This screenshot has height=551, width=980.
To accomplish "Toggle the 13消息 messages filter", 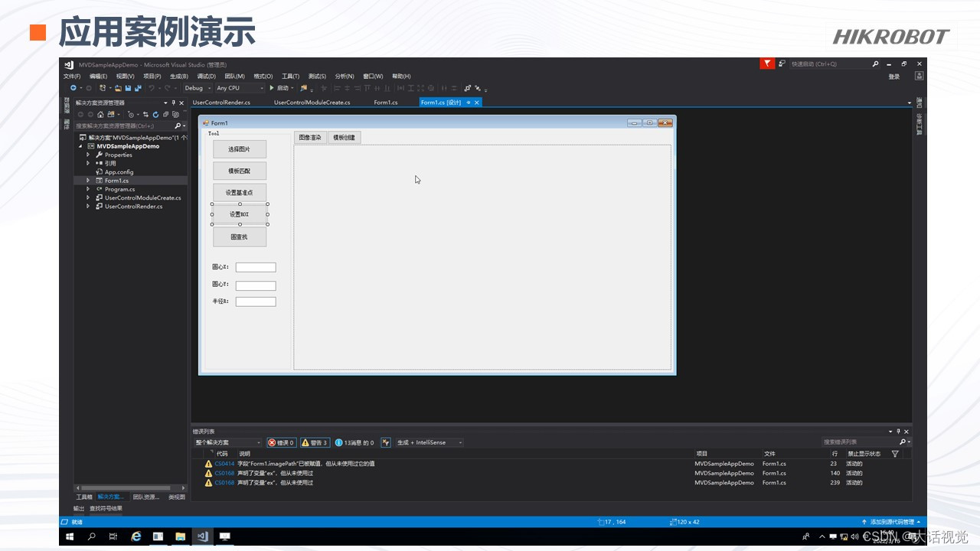I will pos(354,442).
